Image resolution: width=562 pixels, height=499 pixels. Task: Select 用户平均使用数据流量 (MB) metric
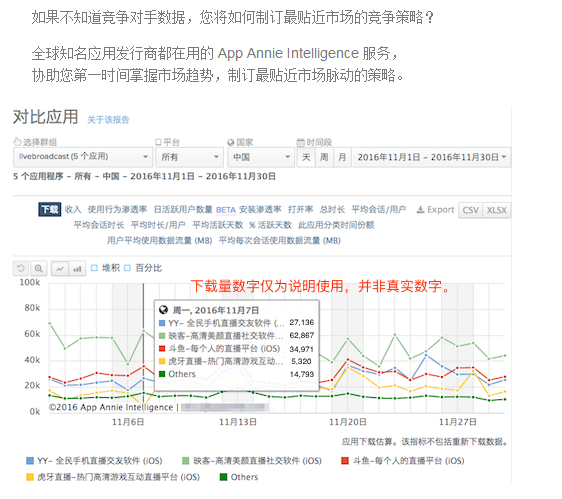coord(159,241)
